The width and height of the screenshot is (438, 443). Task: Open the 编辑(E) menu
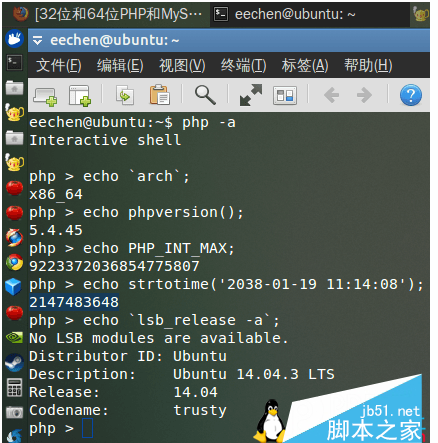120,65
